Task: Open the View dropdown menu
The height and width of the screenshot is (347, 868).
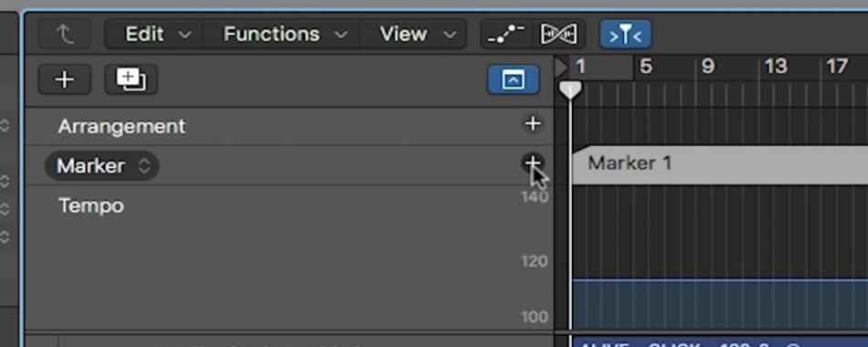Action: [414, 35]
